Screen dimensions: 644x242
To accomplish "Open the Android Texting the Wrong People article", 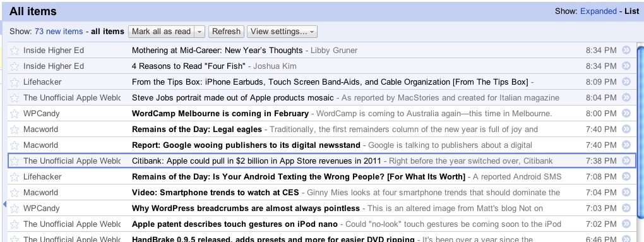I will 298,177.
